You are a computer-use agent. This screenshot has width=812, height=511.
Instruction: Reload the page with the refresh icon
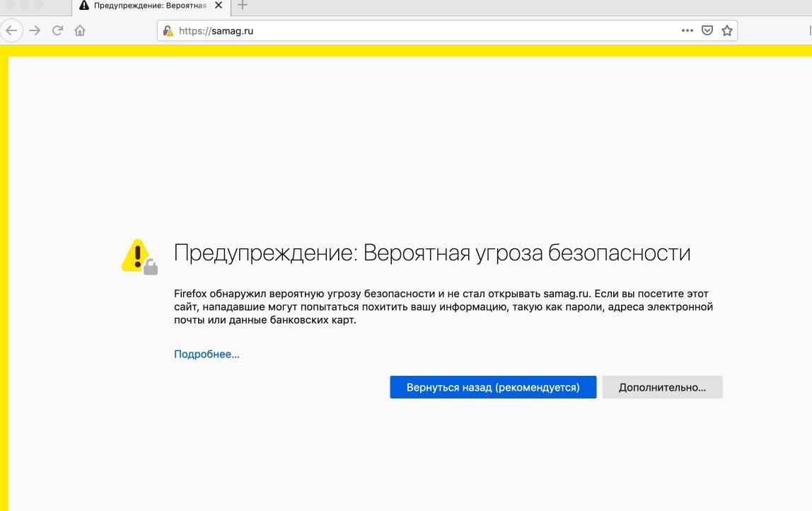pos(57,30)
